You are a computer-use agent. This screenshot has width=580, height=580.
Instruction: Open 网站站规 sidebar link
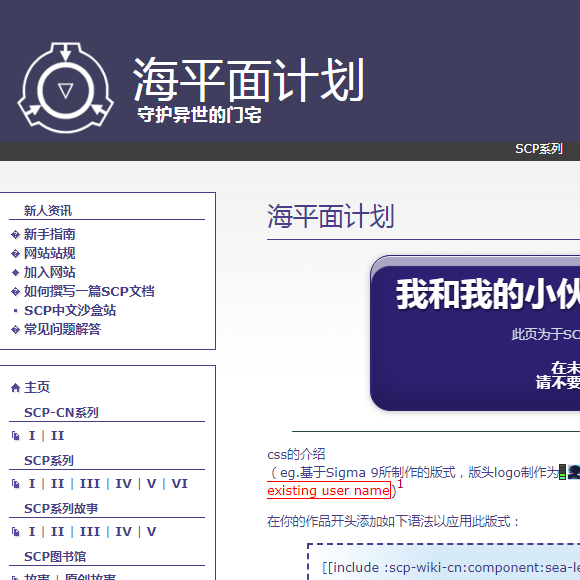[x=50, y=253]
